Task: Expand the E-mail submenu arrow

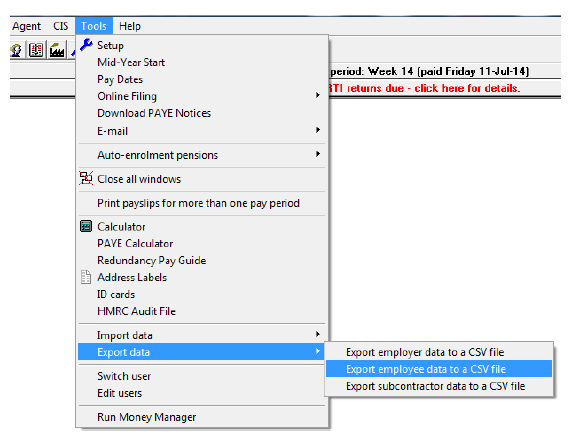Action: [318, 130]
